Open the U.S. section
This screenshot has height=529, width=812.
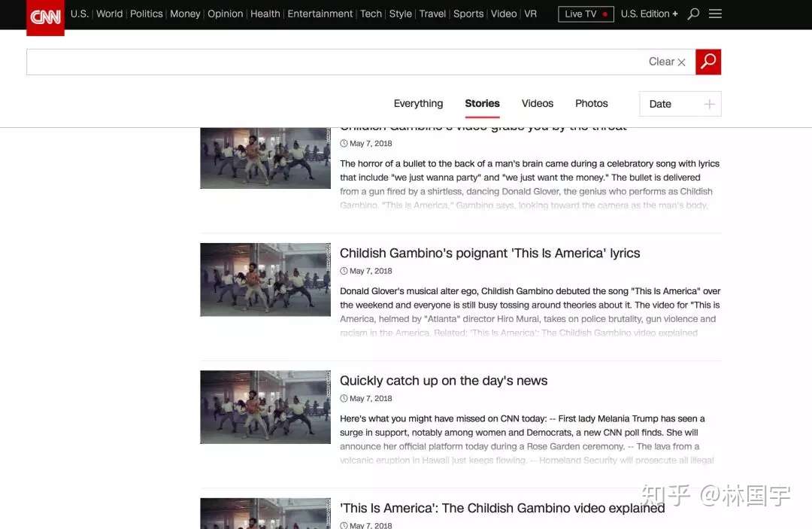pyautogui.click(x=79, y=14)
